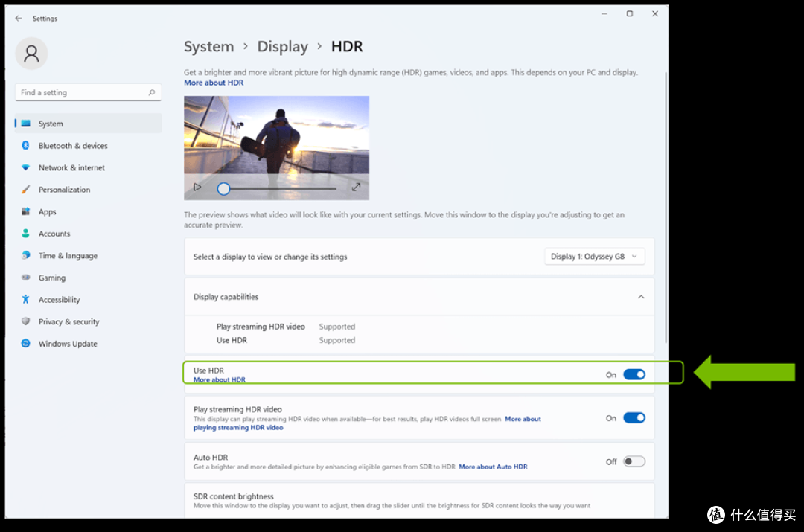Click the search magnifier icon
The width and height of the screenshot is (804, 532).
152,93
